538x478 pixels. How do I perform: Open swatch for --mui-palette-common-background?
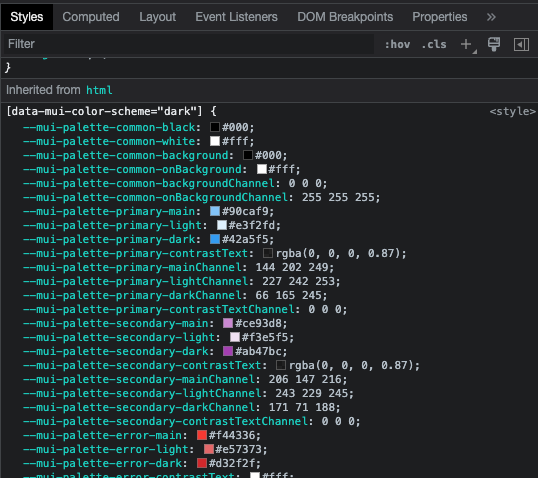pos(248,155)
